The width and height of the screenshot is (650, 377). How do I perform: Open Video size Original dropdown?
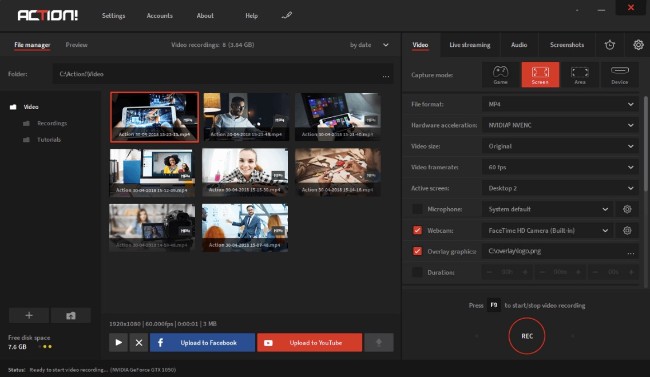point(560,146)
